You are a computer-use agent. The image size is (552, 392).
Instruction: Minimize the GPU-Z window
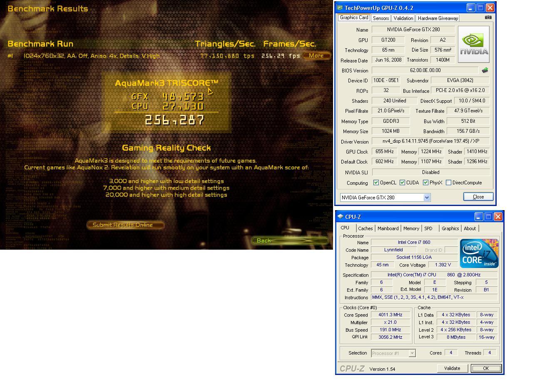(470, 7)
